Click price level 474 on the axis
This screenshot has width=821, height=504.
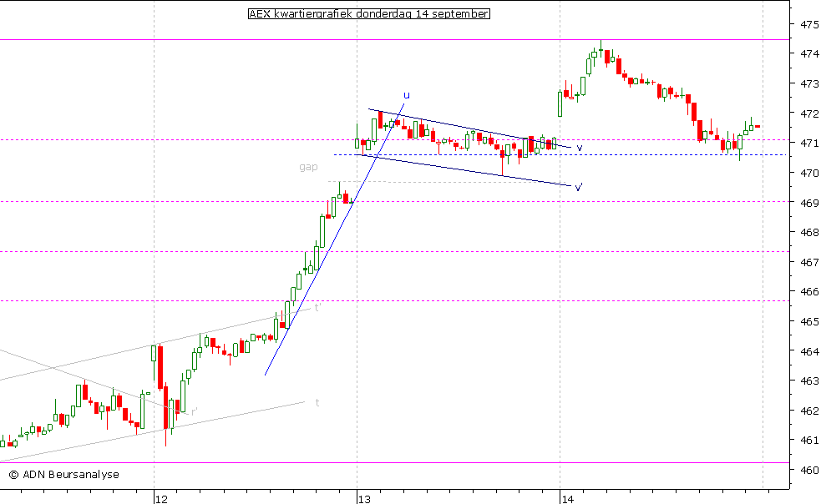tap(809, 54)
